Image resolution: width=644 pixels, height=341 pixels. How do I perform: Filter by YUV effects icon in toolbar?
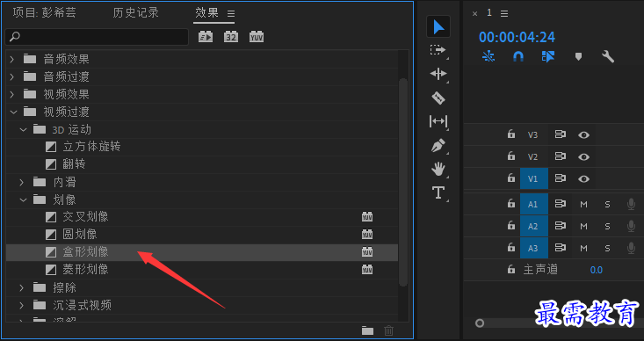pos(257,37)
